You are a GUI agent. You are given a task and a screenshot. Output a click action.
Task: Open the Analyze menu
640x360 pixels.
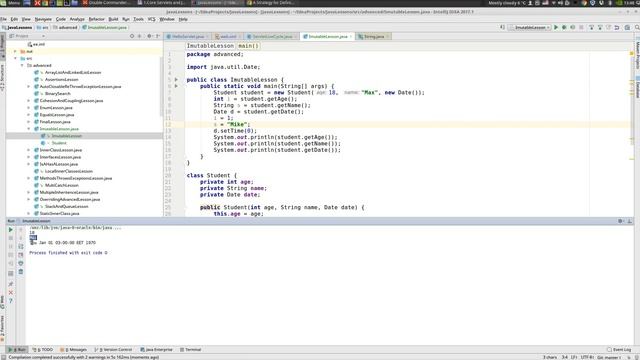tap(77, 19)
